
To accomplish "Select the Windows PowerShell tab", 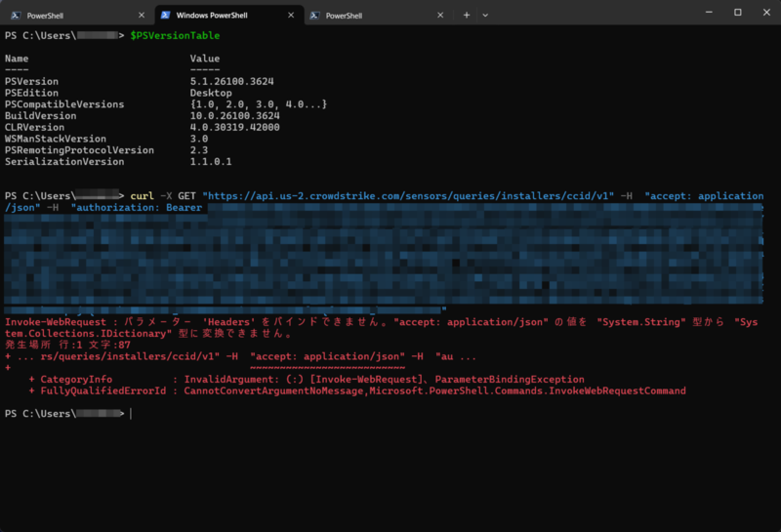I will 229,15.
